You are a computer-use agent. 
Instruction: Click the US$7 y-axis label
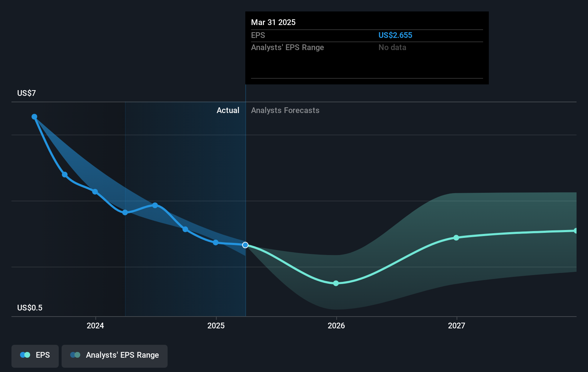click(x=26, y=93)
